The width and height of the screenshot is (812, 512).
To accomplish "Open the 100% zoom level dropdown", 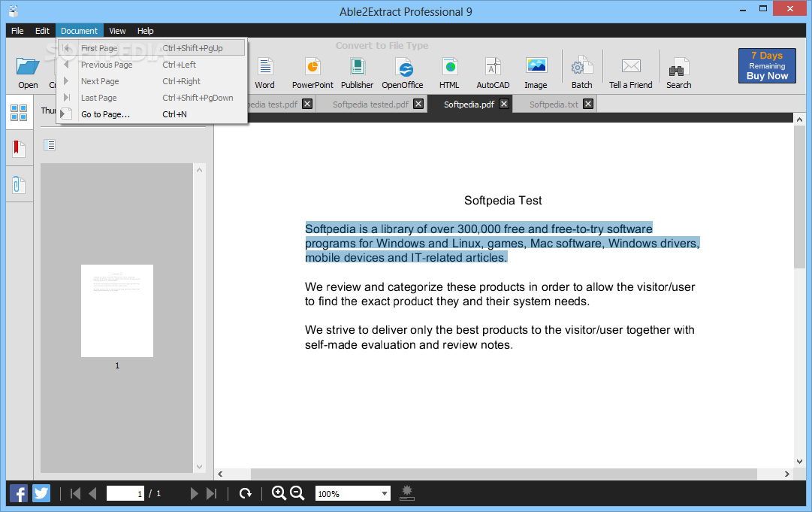I will coord(385,494).
